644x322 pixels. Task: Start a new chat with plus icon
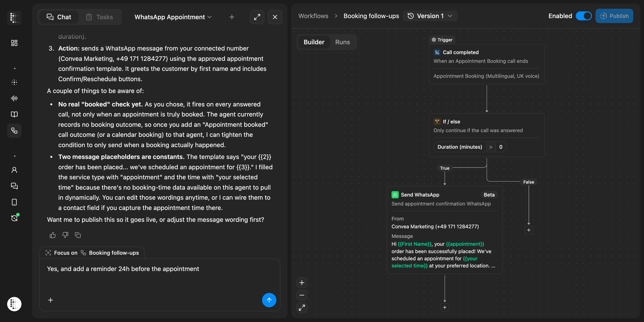(232, 17)
